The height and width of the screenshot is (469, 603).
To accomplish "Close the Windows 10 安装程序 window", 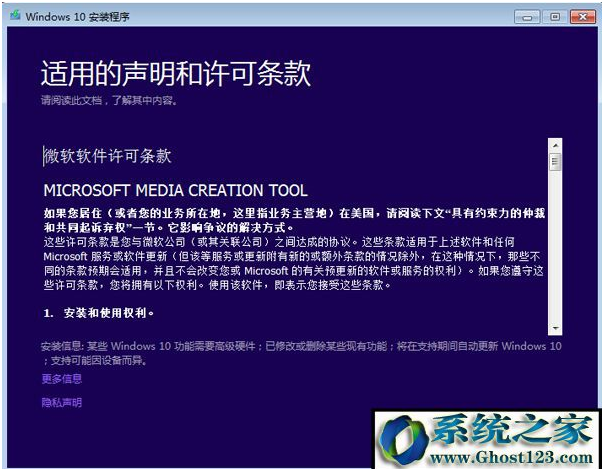I will (583, 17).
